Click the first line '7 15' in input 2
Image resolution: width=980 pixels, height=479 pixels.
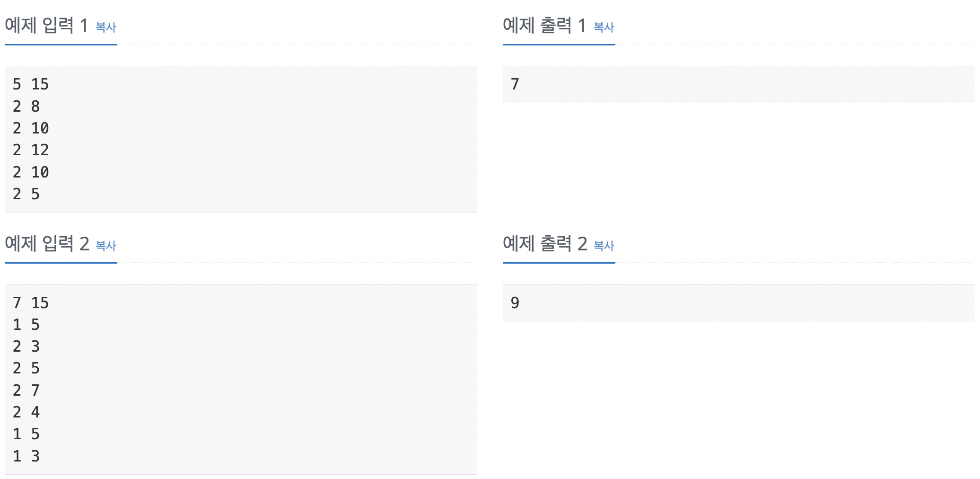click(x=31, y=303)
